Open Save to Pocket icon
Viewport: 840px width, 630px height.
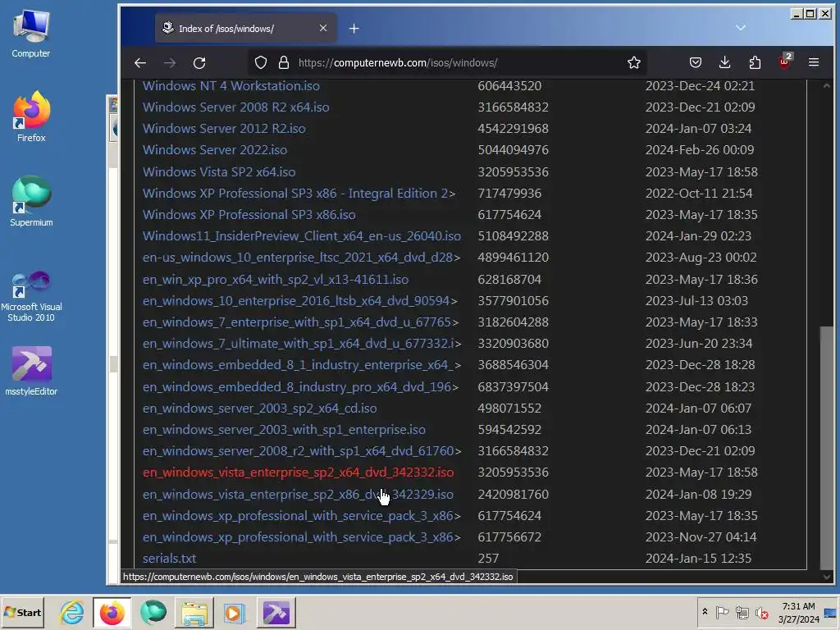coord(696,62)
